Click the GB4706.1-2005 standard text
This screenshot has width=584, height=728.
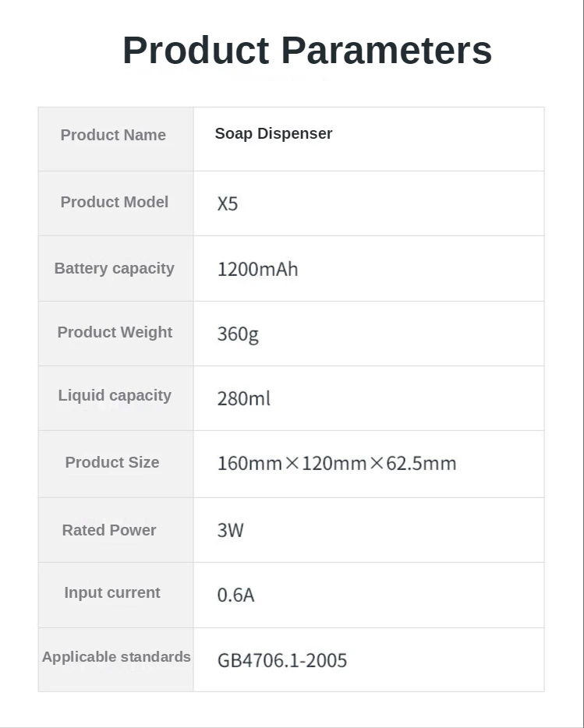[281, 660]
